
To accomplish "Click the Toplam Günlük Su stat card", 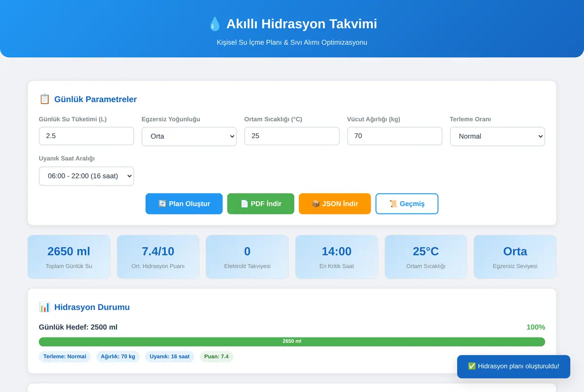I will coord(69,257).
